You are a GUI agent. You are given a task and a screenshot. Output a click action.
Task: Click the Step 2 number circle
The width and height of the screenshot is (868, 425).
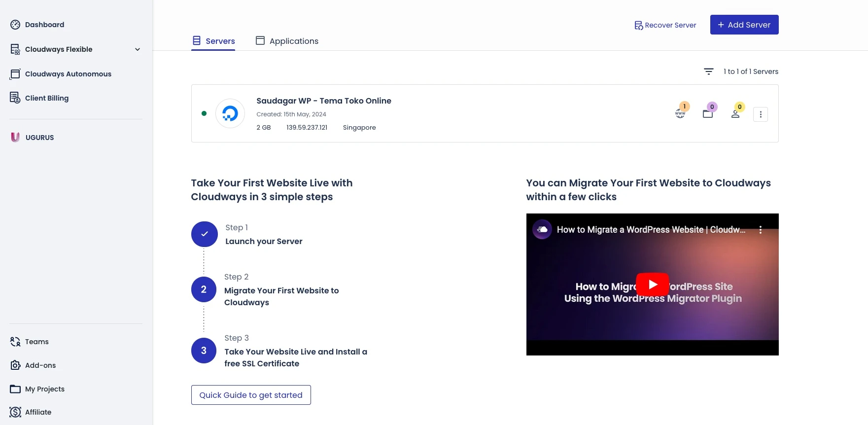point(204,289)
